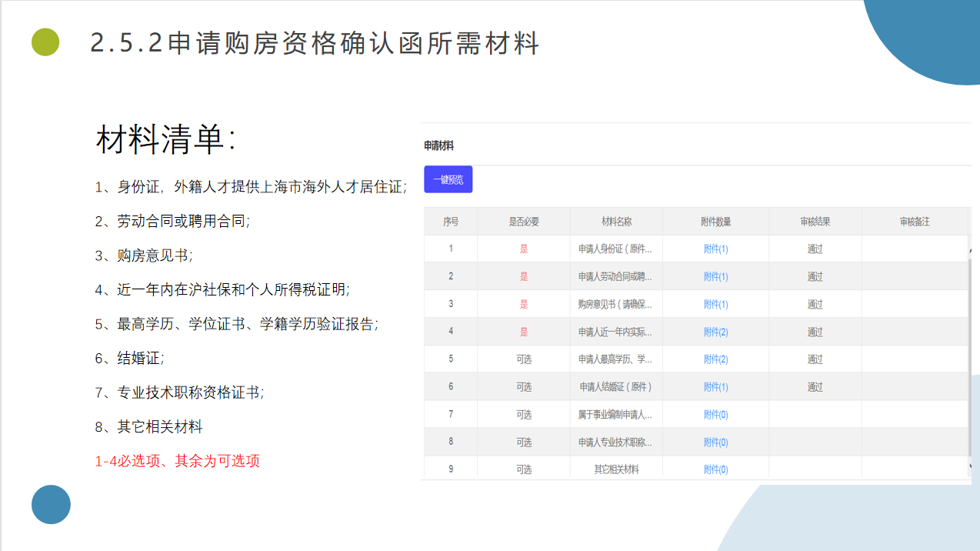
Task: Click the 材料清单 heading
Action: 166,140
